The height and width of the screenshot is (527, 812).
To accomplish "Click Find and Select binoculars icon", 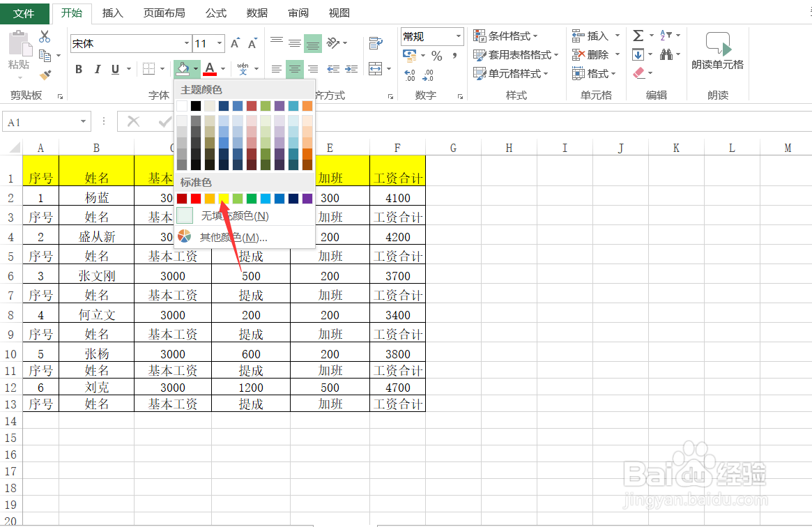I will coord(666,54).
